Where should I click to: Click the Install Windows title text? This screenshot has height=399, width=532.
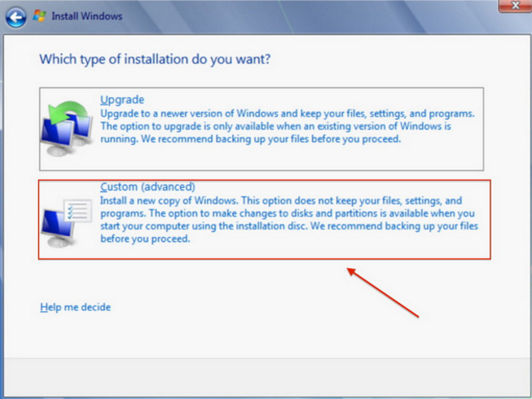pos(87,16)
